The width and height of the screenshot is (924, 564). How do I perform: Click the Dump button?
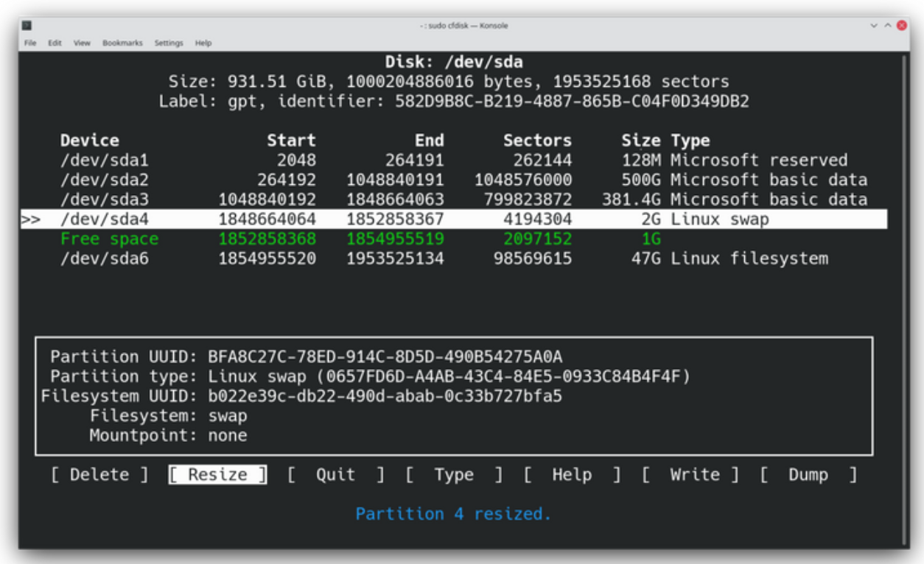808,475
